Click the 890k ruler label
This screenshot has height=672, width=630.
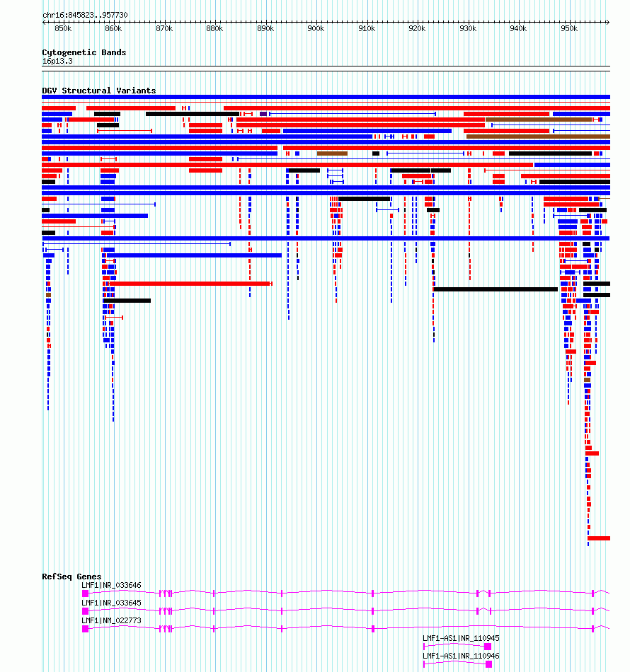coord(265,29)
